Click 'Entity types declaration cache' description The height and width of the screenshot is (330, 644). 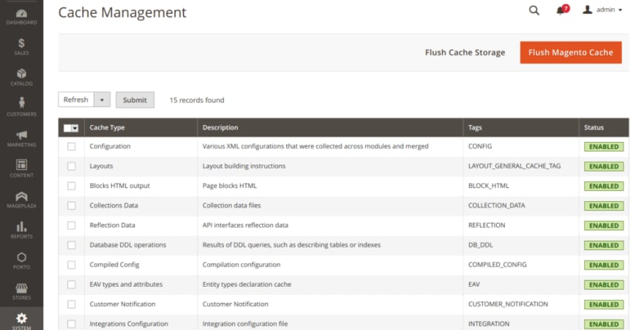click(x=247, y=284)
